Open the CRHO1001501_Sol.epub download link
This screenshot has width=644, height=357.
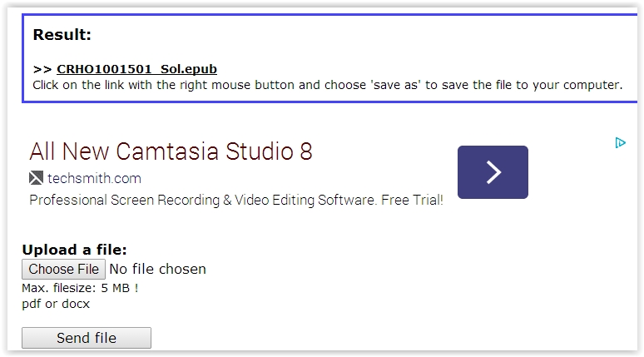coord(136,69)
